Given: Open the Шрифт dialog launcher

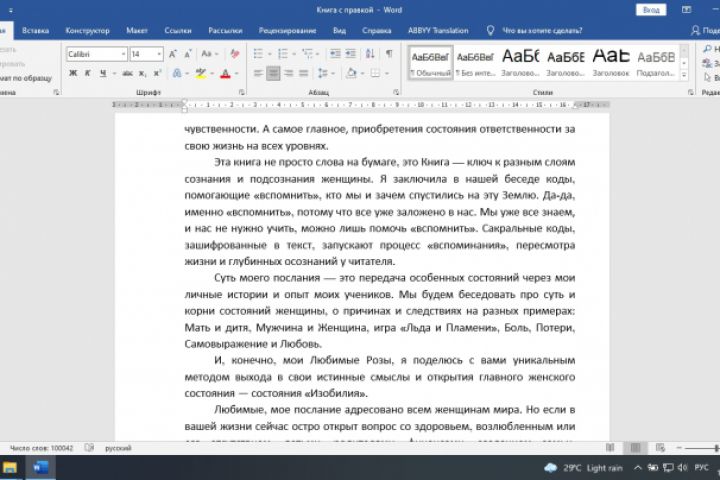Looking at the screenshot, I should [242, 92].
